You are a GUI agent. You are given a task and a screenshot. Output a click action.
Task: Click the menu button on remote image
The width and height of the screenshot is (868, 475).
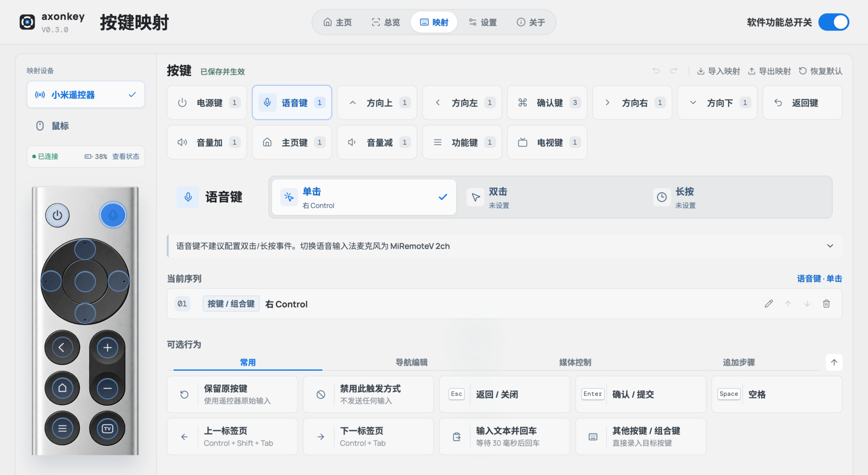click(62, 429)
